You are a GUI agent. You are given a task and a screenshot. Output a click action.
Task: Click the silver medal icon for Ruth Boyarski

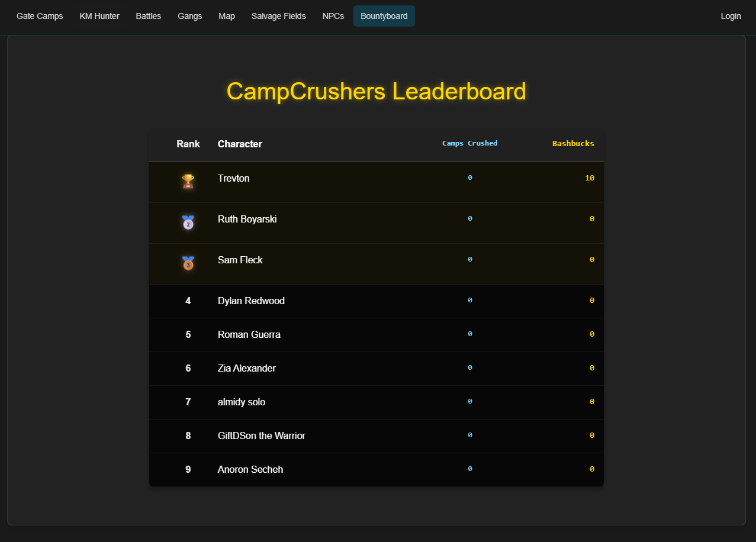(x=187, y=222)
